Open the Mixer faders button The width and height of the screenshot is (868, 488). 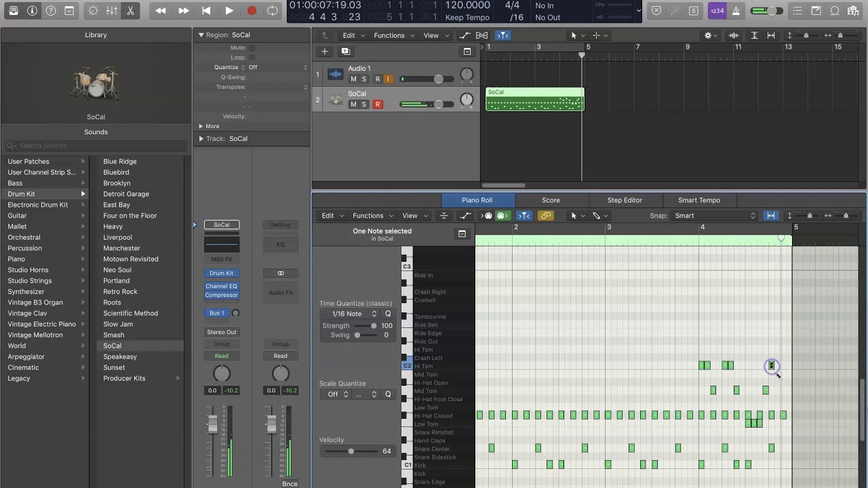pyautogui.click(x=112, y=11)
